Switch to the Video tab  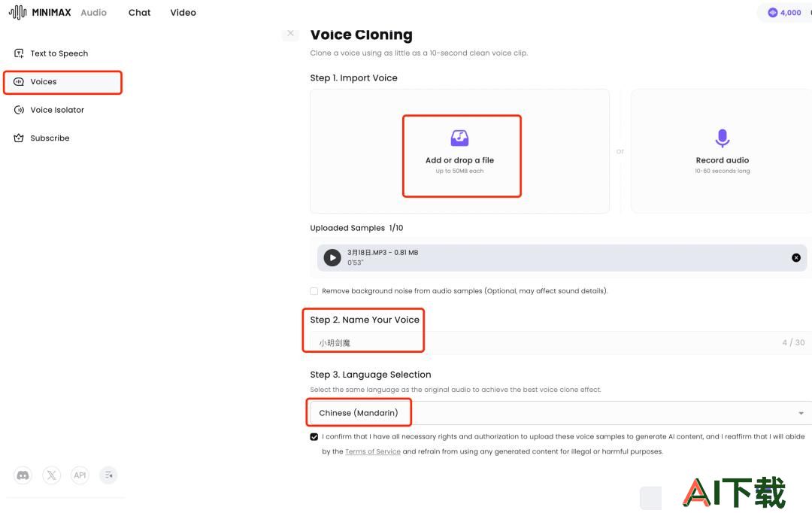(x=183, y=13)
